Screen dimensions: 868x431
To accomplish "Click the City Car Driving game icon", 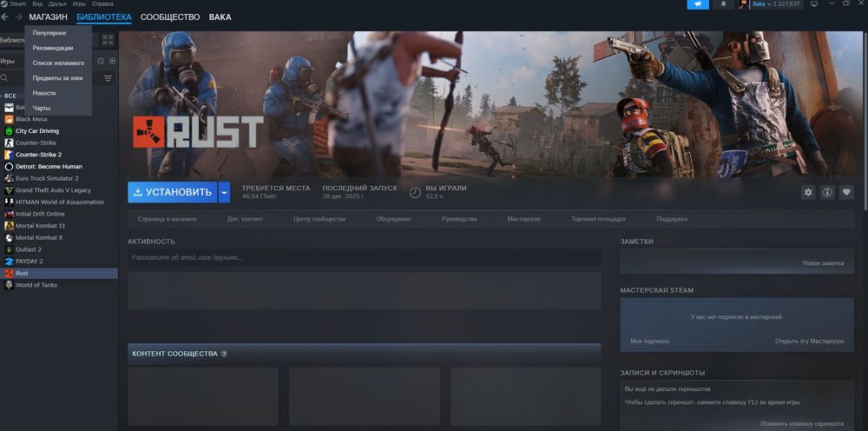I will click(9, 131).
